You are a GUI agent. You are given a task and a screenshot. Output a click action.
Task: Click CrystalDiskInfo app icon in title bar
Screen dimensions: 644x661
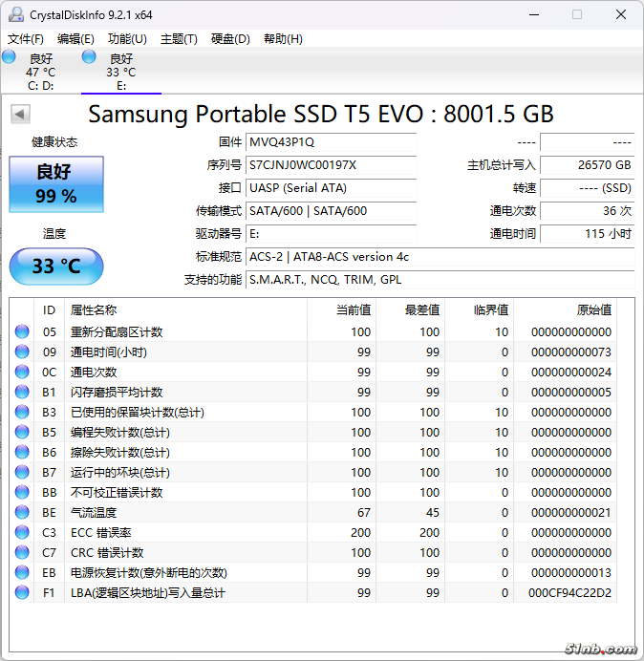click(15, 14)
